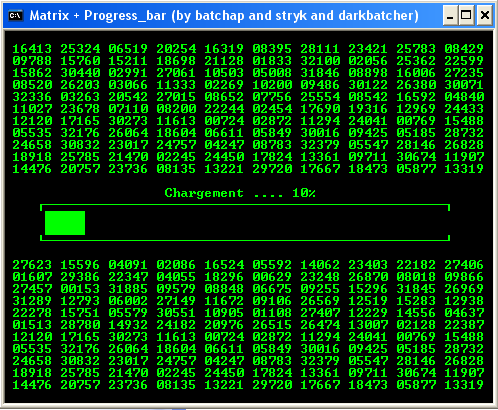This screenshot has width=498, height=410.
Task: Click on the number 27015
Action: (x=176, y=97)
